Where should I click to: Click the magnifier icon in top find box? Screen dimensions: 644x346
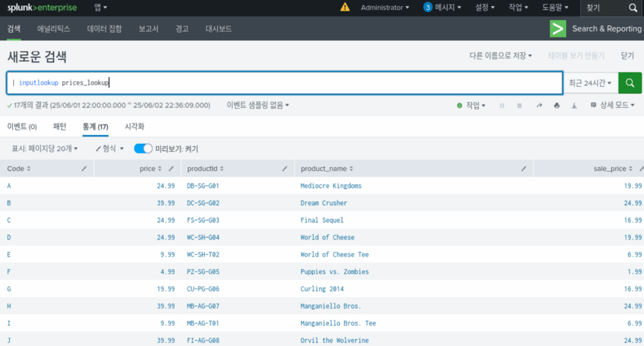tap(633, 8)
